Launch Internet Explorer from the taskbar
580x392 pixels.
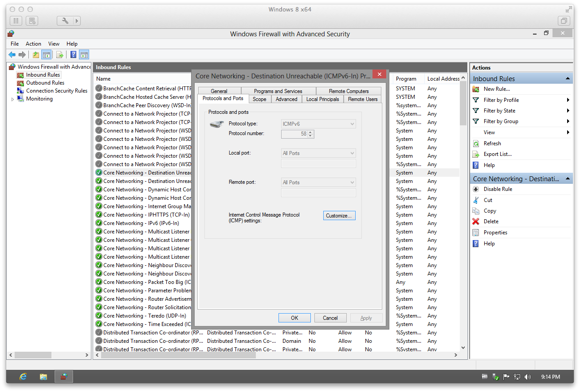(x=23, y=376)
